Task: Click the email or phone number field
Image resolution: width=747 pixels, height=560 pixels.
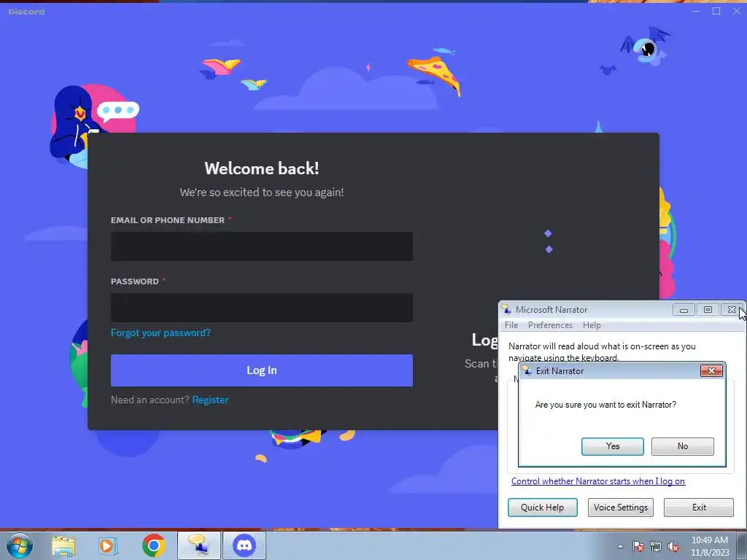Action: click(262, 246)
